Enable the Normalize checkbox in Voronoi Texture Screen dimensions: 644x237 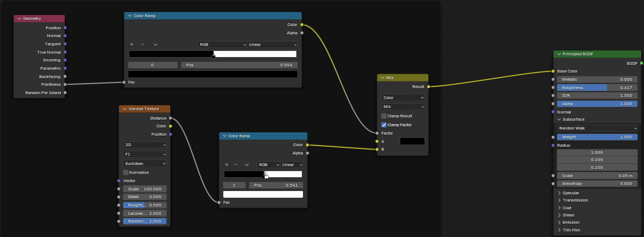126,172
